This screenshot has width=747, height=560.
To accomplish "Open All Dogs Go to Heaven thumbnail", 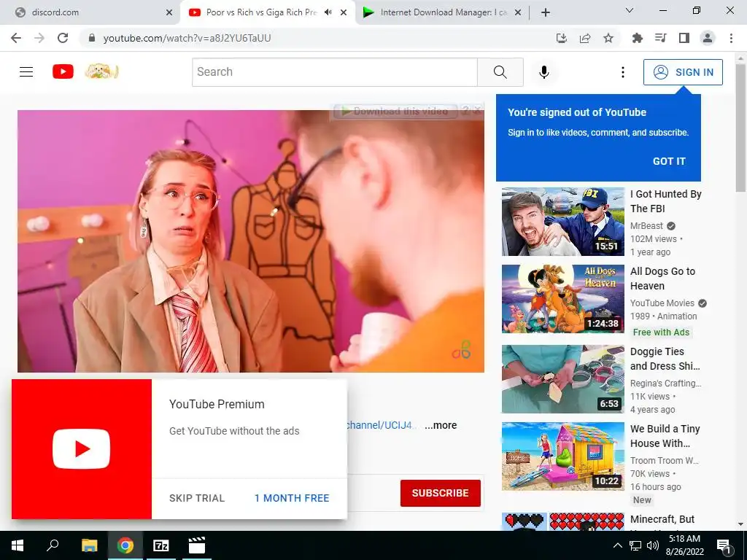I will (x=562, y=298).
